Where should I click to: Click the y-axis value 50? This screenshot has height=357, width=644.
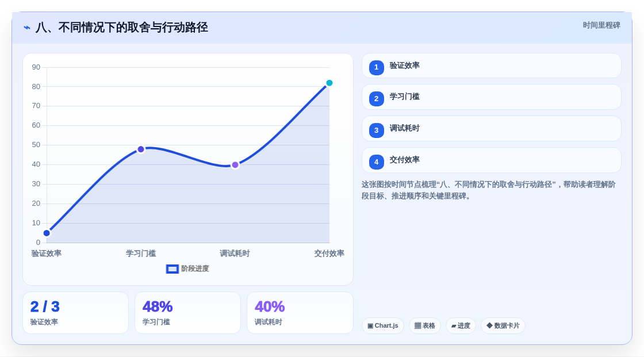pos(36,145)
